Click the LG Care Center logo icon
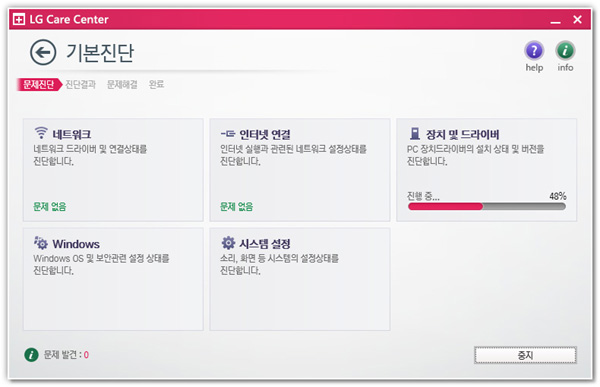The image size is (600, 387). (19, 19)
